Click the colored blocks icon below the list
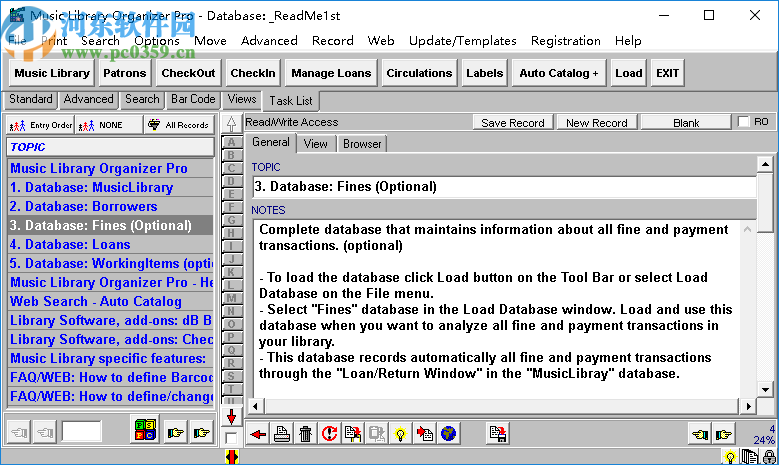Screen dimensions: 779x465 point(145,432)
